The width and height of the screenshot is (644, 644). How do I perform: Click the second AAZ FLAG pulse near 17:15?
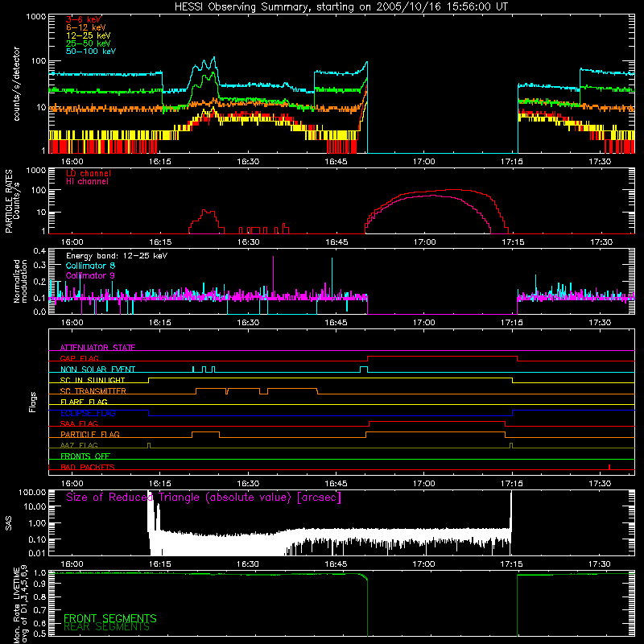point(511,446)
